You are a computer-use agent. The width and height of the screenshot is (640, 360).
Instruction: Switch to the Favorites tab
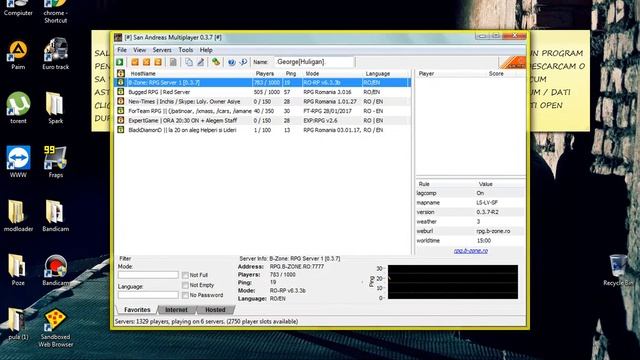point(137,310)
